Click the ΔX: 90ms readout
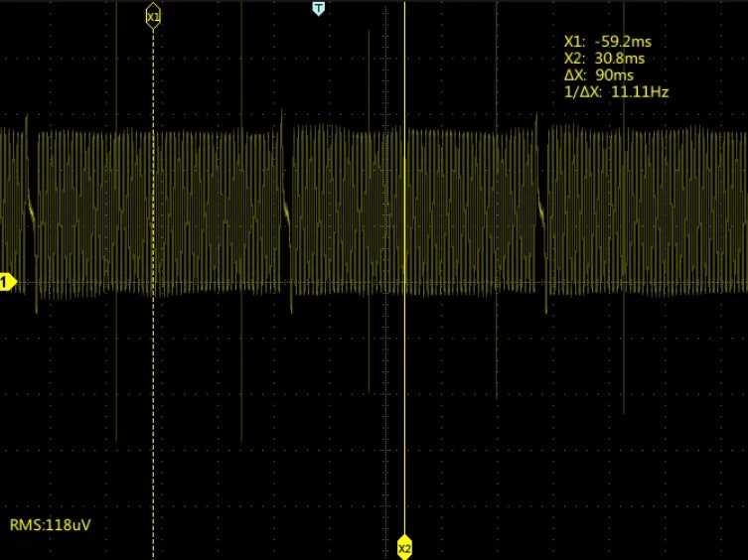Viewport: 748px width, 560px height. (599, 74)
